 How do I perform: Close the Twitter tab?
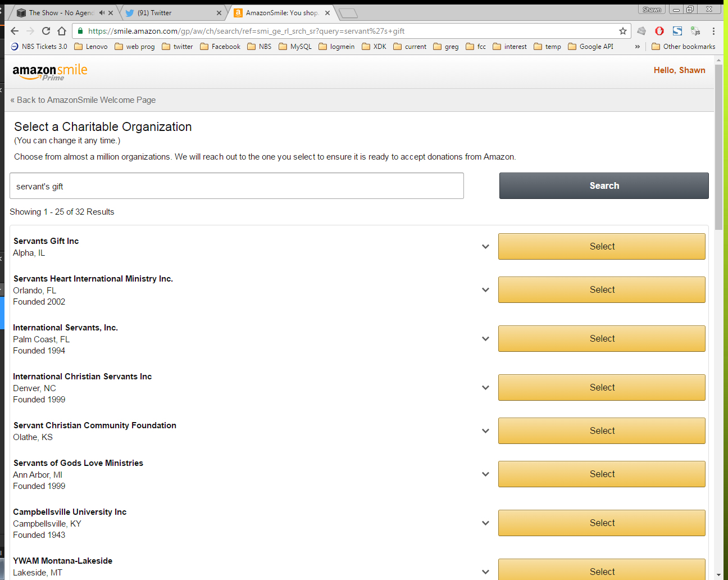219,13
